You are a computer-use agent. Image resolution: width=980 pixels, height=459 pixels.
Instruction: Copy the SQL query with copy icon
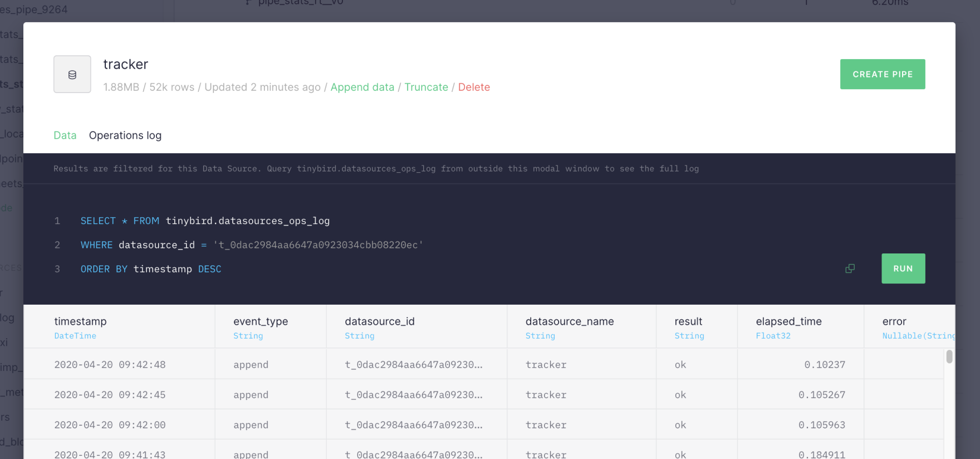pos(850,268)
